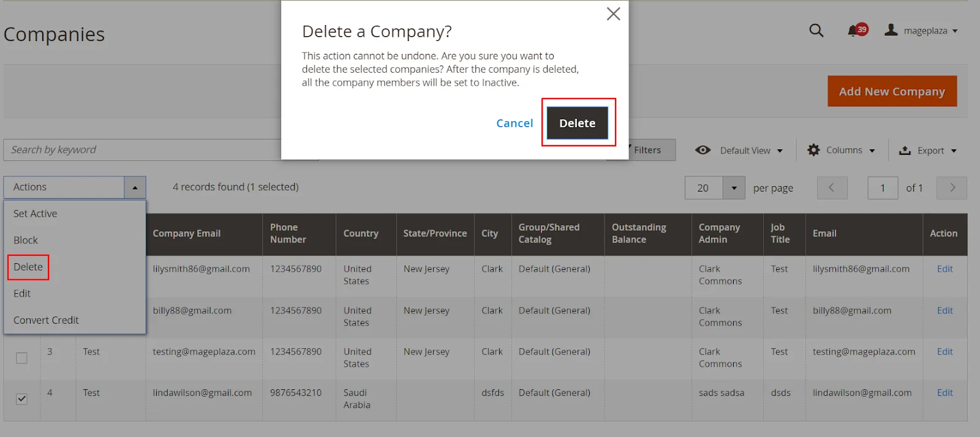Go to next page arrow
The height and width of the screenshot is (437, 980).
[952, 188]
